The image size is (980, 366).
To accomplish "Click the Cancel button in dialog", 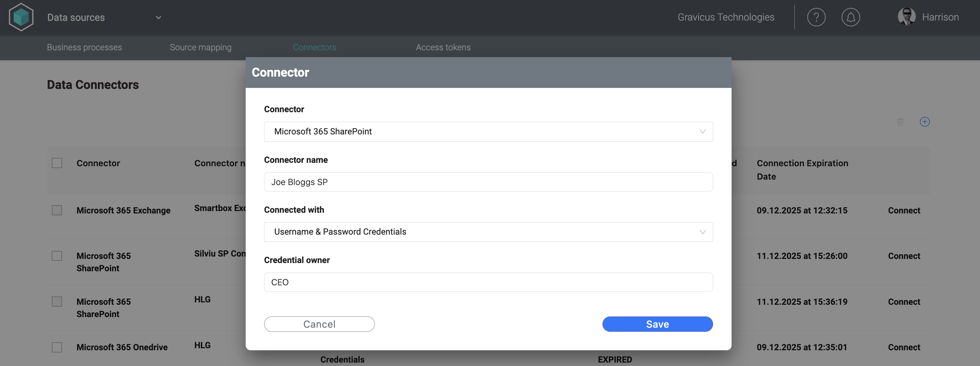I will [x=319, y=324].
